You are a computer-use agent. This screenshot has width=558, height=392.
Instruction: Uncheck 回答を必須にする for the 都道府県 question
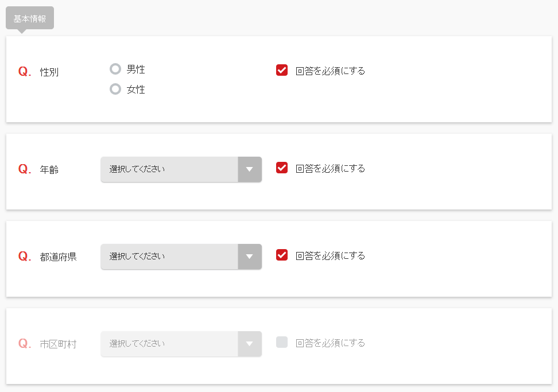click(x=282, y=255)
